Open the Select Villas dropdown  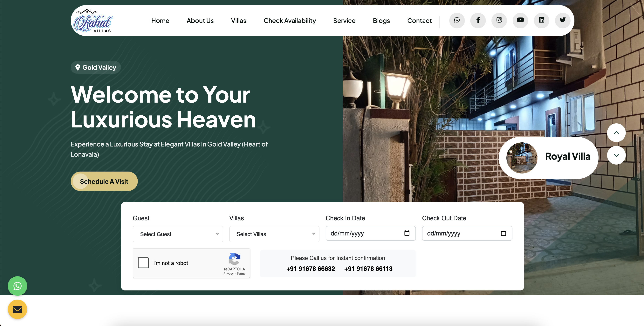pos(274,234)
